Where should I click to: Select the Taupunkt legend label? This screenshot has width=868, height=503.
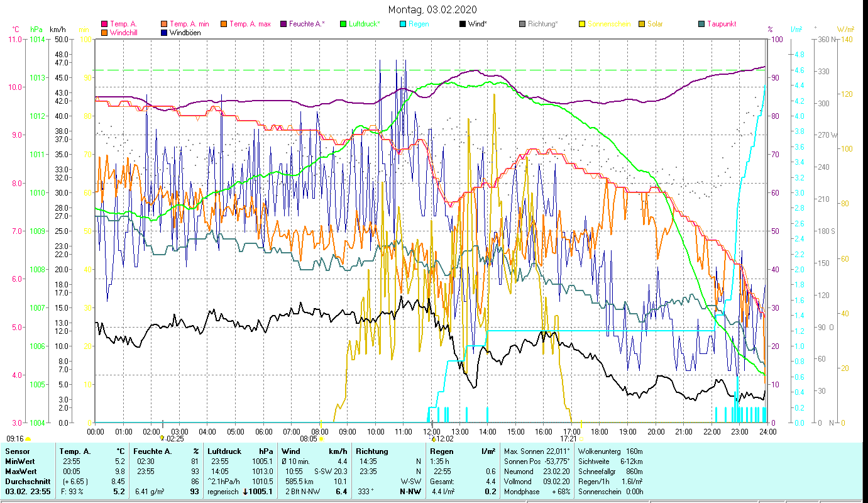pos(721,25)
